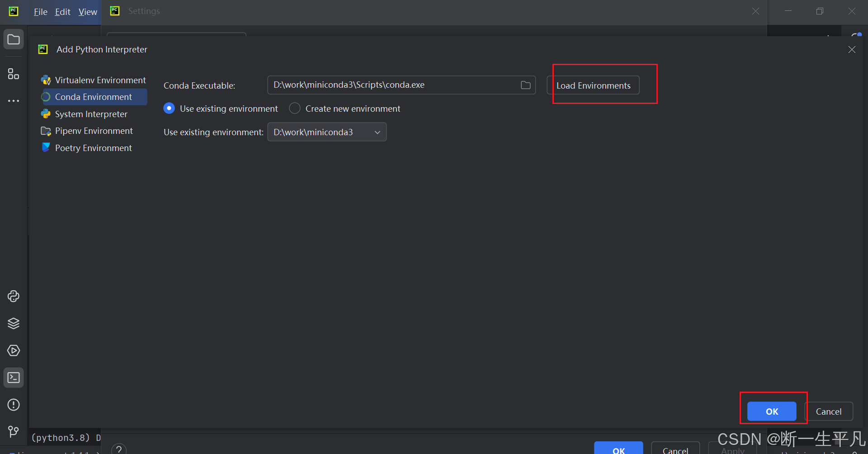Image resolution: width=868 pixels, height=454 pixels.
Task: Expand the existing environment dropdown D:\work\miniconda3
Action: click(x=327, y=132)
